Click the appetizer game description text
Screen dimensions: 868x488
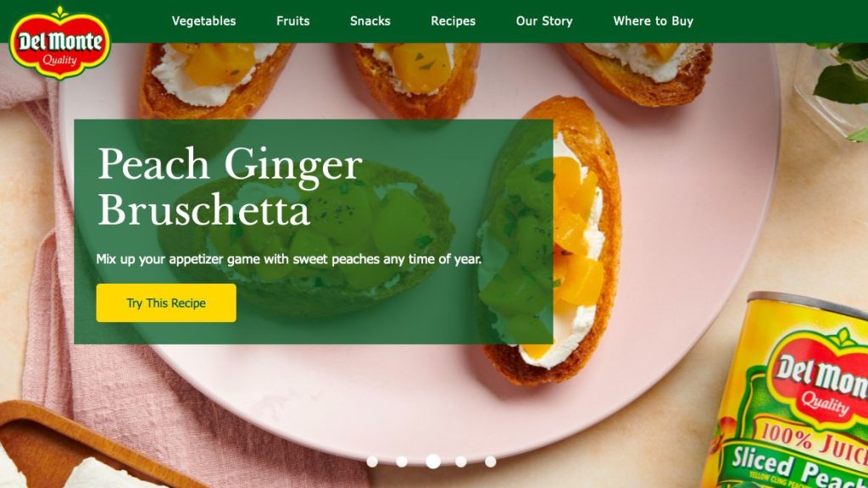(x=289, y=259)
